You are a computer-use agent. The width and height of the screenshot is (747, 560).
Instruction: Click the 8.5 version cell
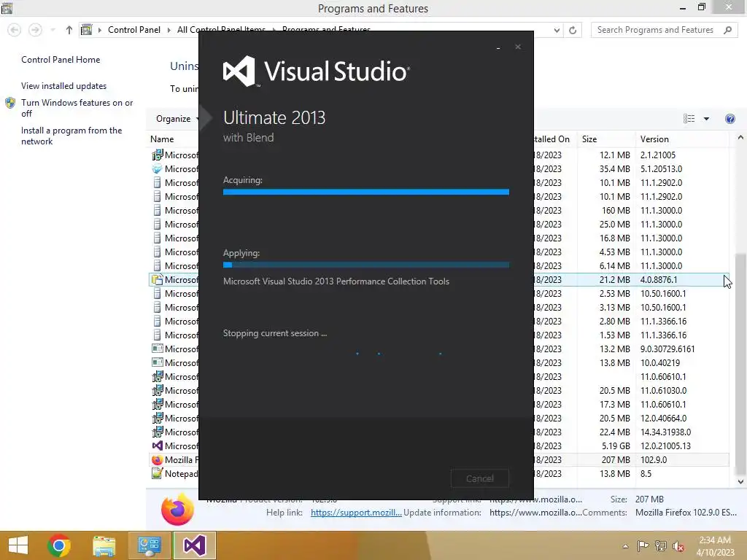pyautogui.click(x=646, y=474)
